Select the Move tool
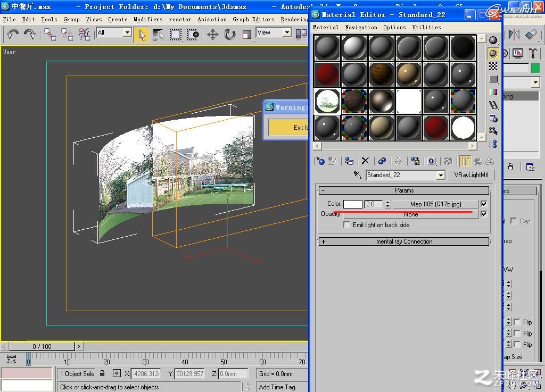This screenshot has height=392, width=545. coord(213,35)
